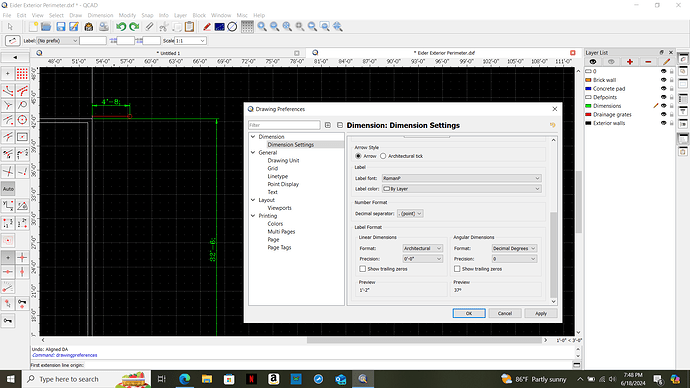Click Apply in Drawing Preferences dialog
Screen dimensions: 690x388
(541, 313)
